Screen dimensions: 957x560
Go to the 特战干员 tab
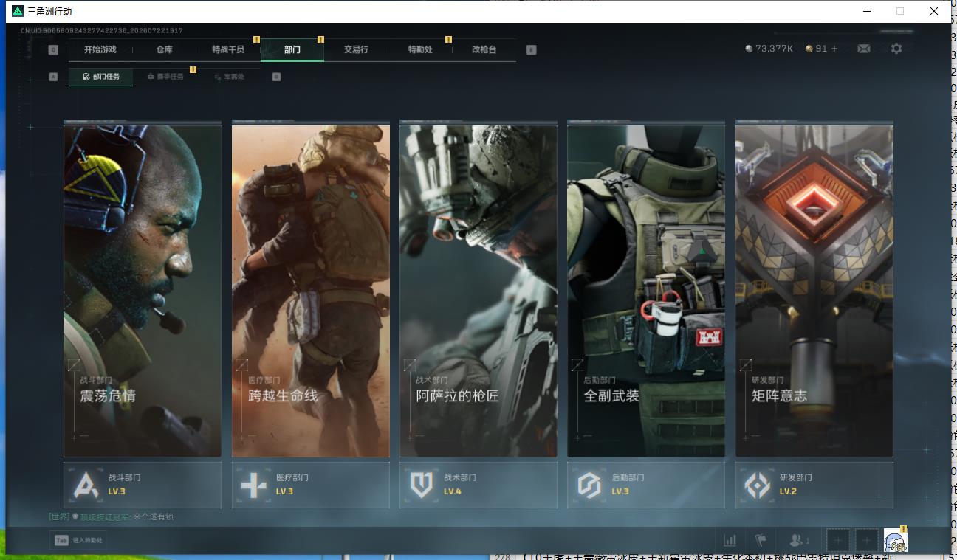228,49
